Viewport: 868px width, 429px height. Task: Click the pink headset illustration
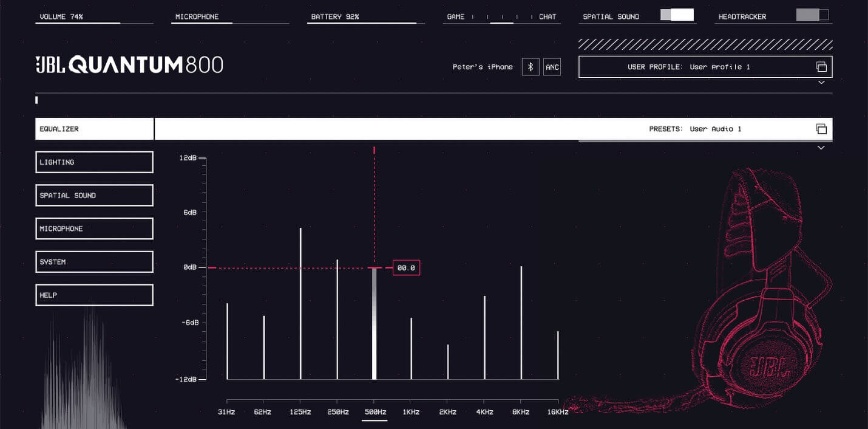coord(759,292)
